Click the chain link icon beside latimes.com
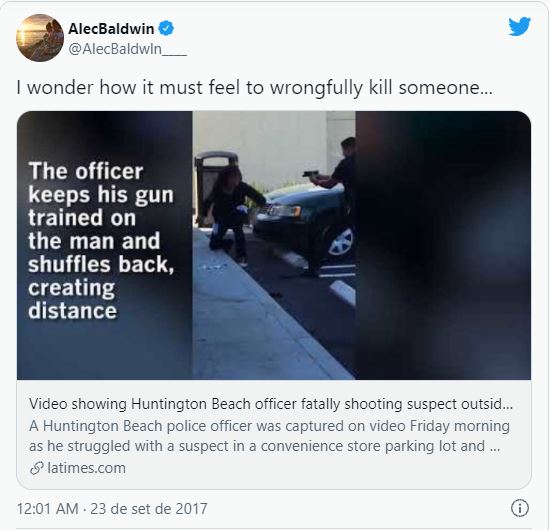 37,468
